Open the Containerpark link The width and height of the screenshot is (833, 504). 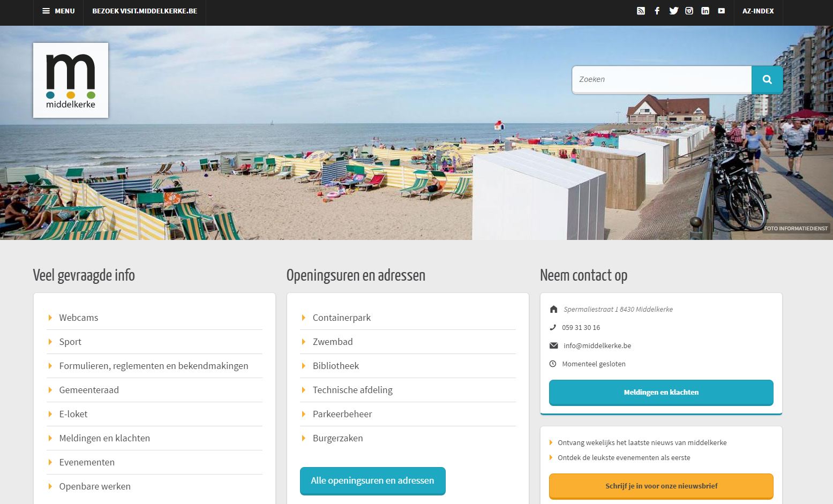coord(342,318)
